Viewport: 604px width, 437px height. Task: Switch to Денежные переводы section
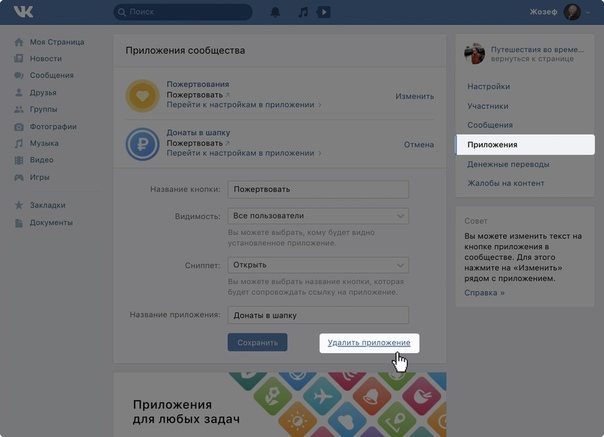(508, 164)
